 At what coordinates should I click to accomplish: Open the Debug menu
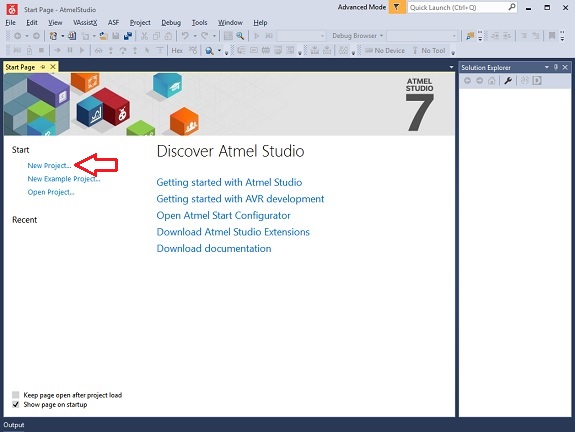tap(171, 22)
